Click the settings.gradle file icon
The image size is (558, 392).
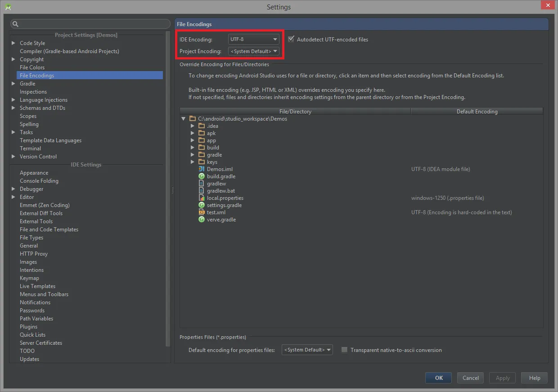pos(202,205)
